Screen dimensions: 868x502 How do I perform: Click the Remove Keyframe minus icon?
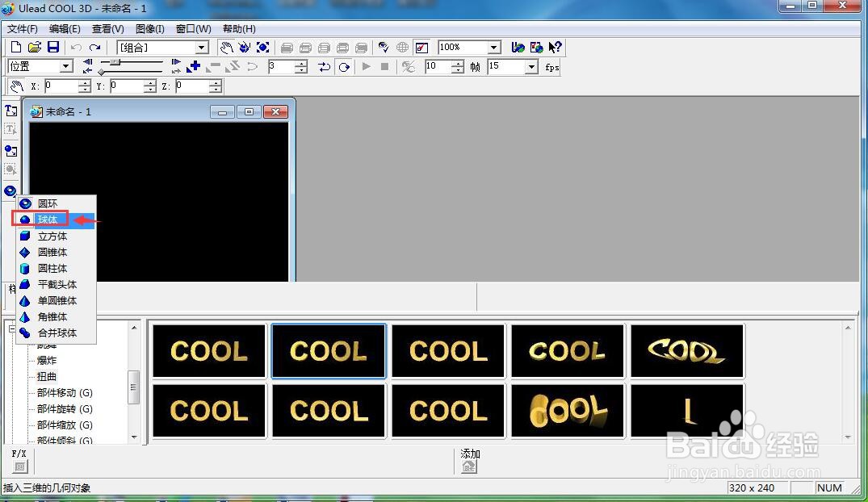pyautogui.click(x=212, y=67)
